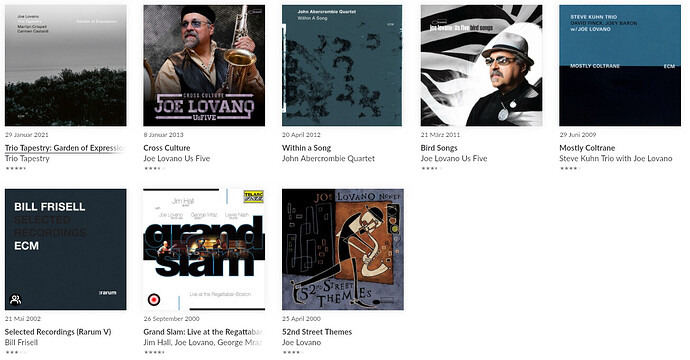This screenshot has height=360, width=690.
Task: Click the Selected Recordings (Rarum V) title
Action: (x=58, y=332)
